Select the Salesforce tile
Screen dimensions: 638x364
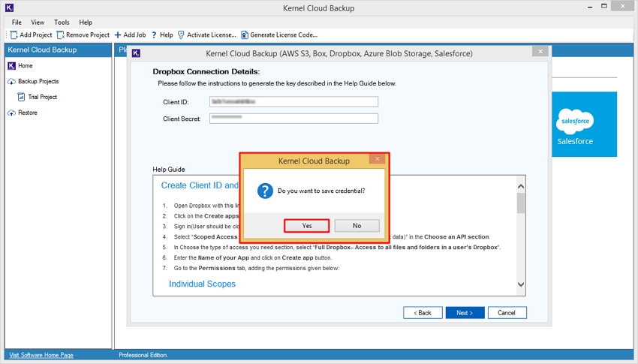click(584, 124)
